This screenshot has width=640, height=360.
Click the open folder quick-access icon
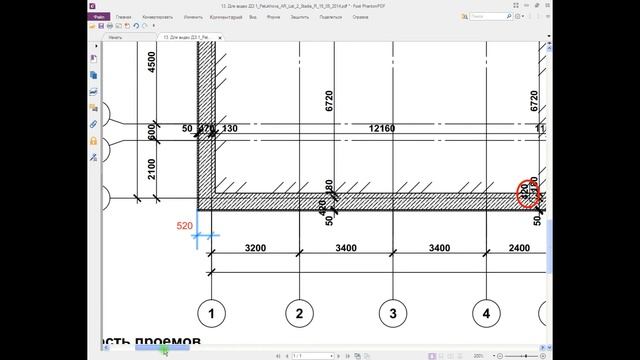[x=93, y=26]
